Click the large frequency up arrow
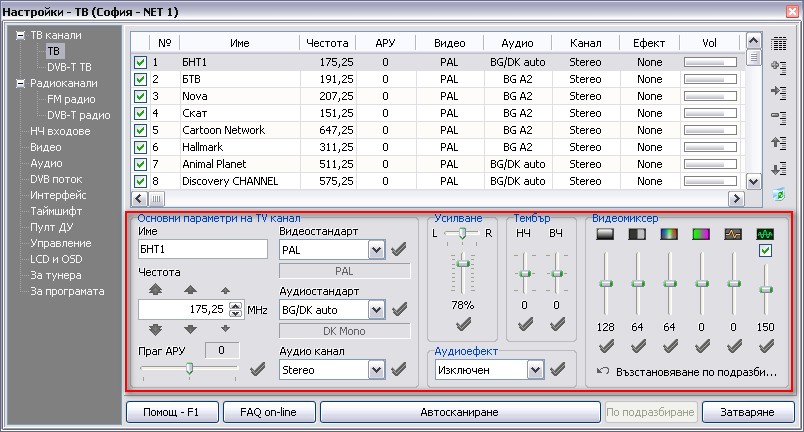This screenshot has height=432, width=804. 155,290
